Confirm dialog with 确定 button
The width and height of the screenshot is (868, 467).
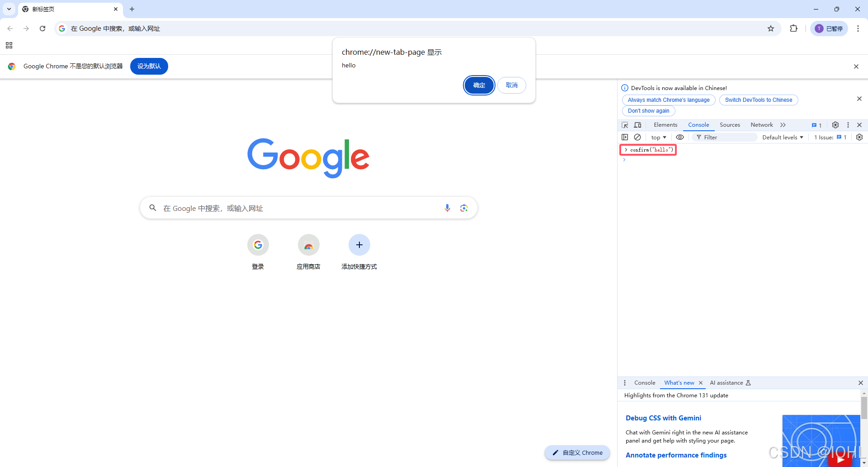pyautogui.click(x=479, y=85)
